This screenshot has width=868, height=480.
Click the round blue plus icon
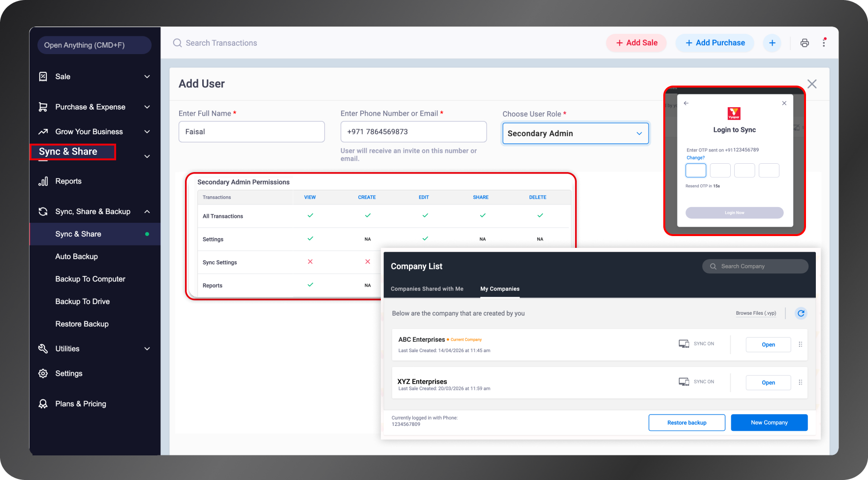pos(772,43)
